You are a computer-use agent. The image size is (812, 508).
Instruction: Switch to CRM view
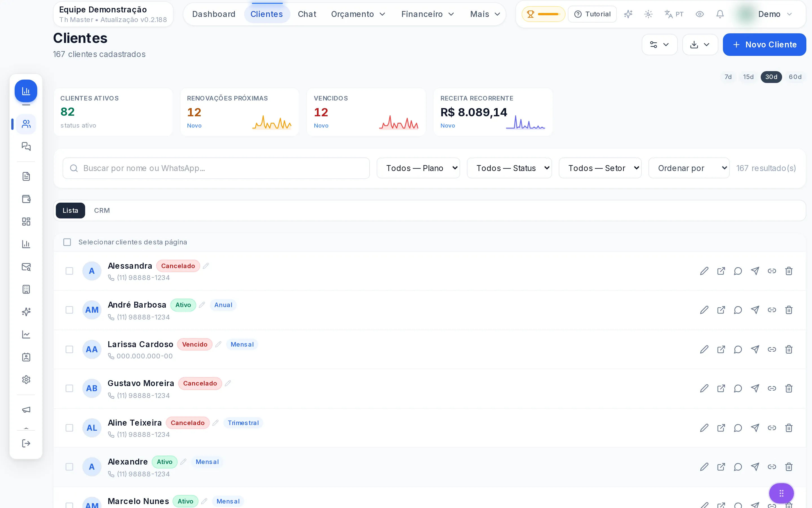click(102, 210)
